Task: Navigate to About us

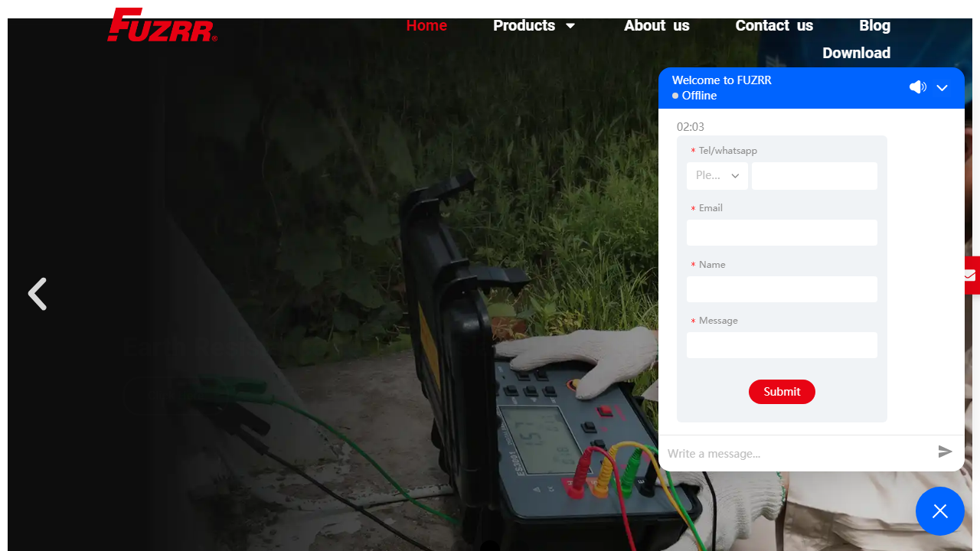Action: coord(657,25)
